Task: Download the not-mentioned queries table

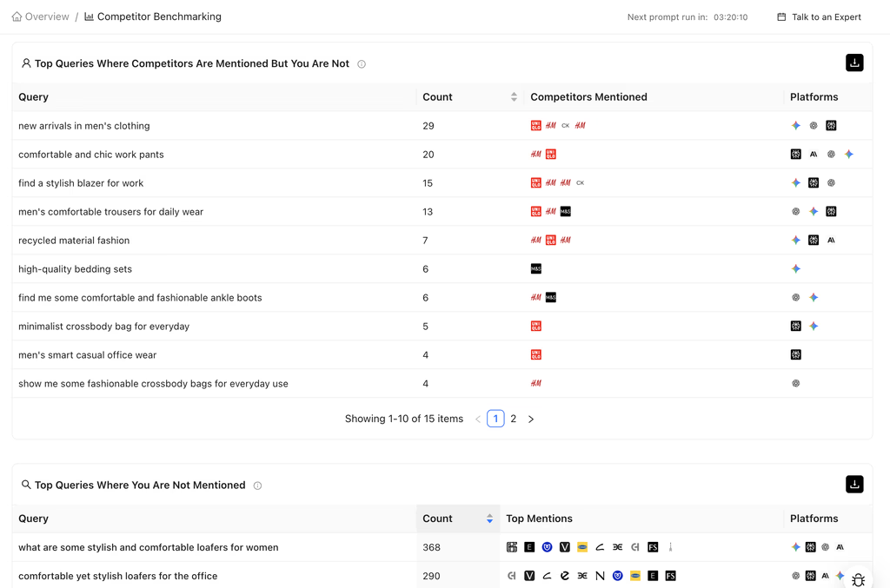Action: point(854,485)
